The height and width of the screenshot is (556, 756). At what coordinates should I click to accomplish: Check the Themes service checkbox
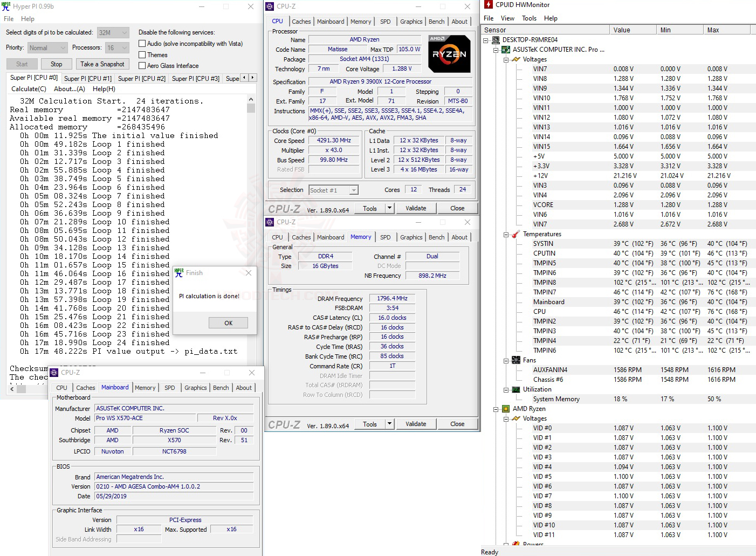coord(141,54)
